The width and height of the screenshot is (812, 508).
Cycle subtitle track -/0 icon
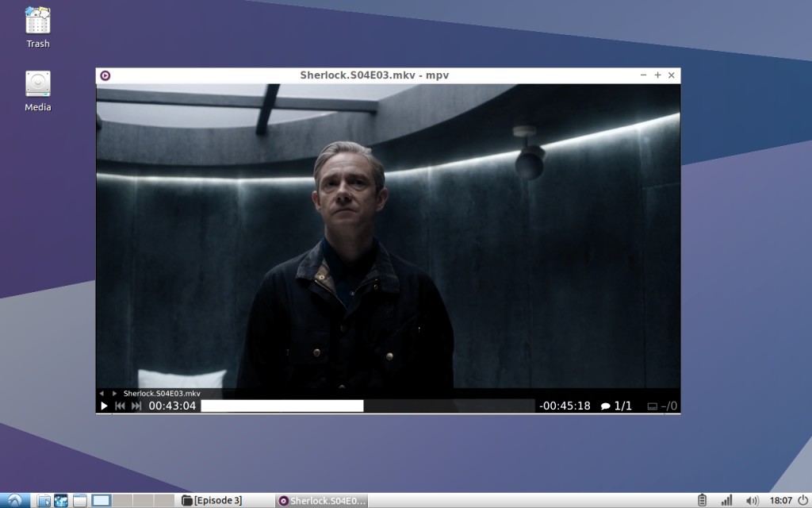tap(662, 406)
